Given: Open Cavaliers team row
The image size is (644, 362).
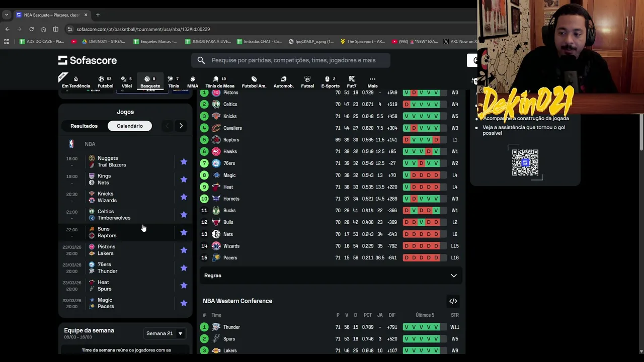Looking at the screenshot, I should coord(331,128).
